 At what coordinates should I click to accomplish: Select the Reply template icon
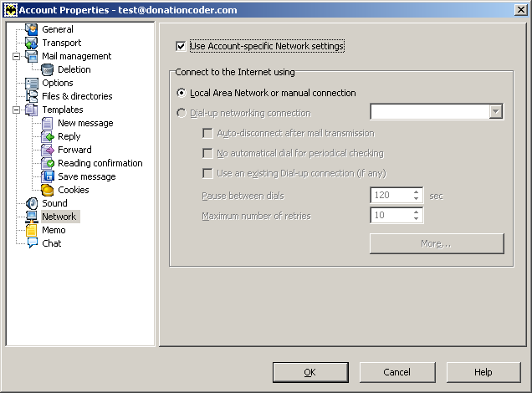coord(48,136)
